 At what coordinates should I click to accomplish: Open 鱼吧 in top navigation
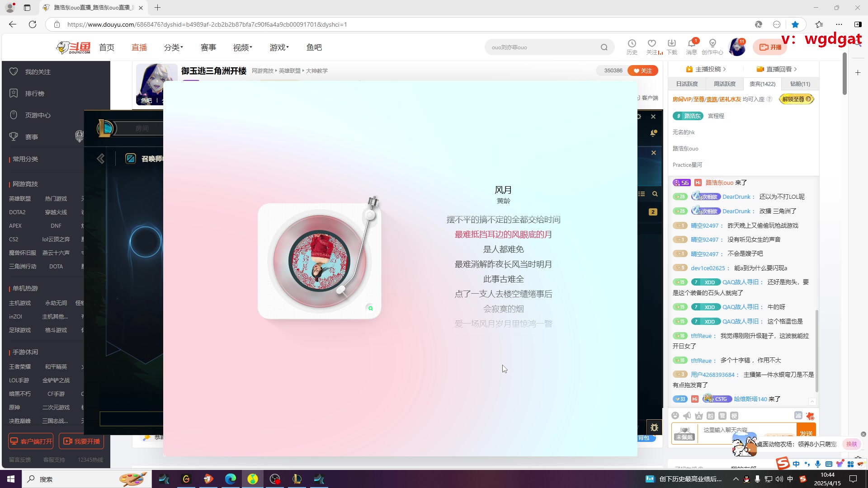314,47
